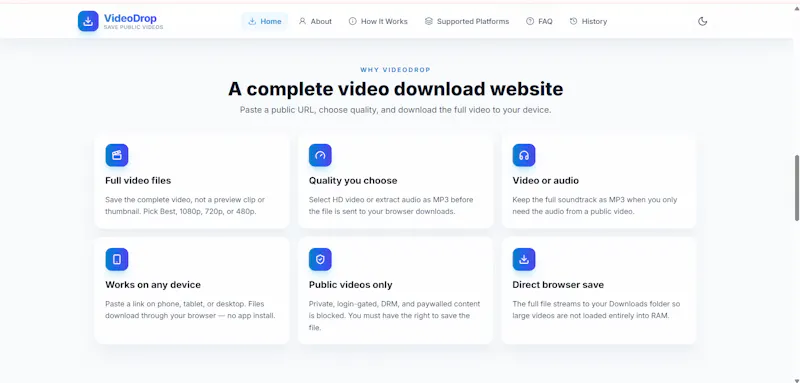Go to the Home nav tab

pyautogui.click(x=265, y=21)
